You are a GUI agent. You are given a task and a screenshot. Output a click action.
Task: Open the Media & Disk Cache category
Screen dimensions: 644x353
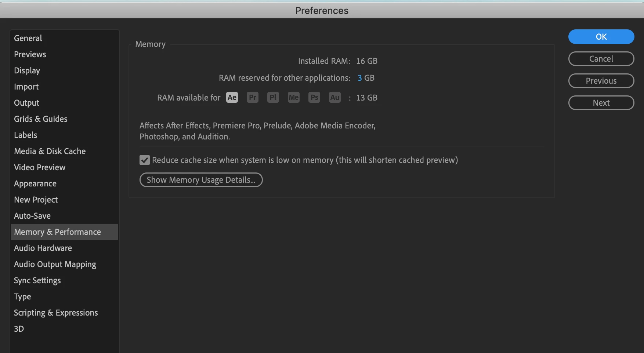click(65, 151)
